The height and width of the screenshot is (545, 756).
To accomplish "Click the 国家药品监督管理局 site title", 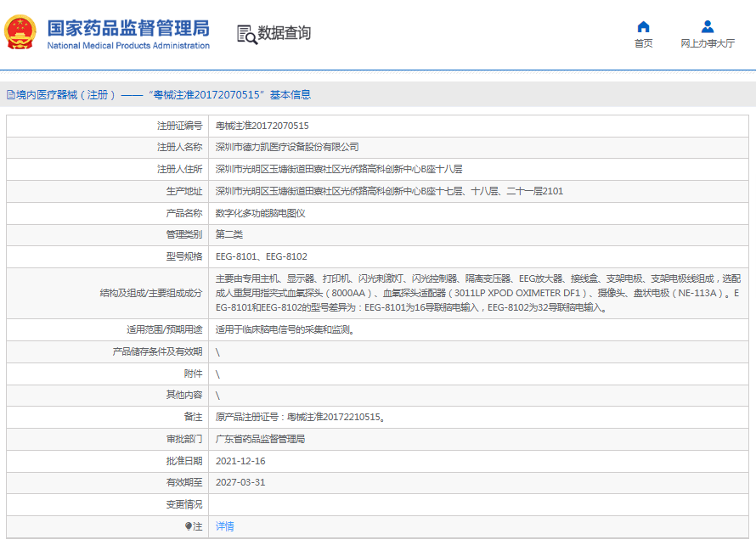I will [x=127, y=27].
